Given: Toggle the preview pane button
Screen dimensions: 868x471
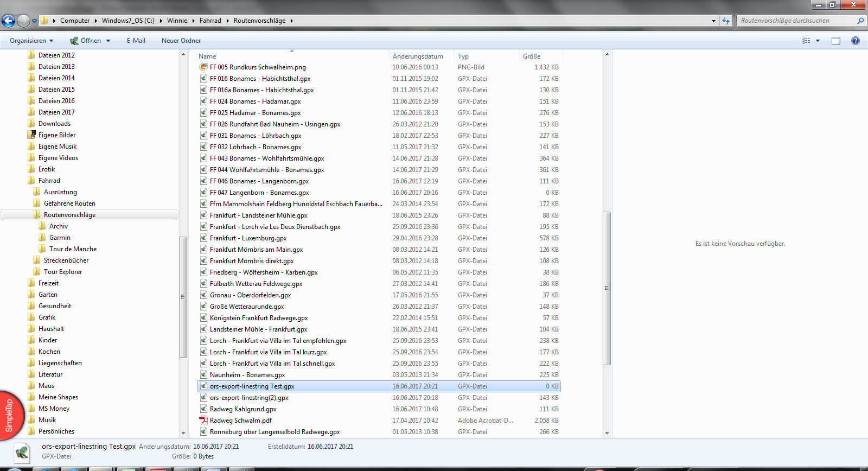Looking at the screenshot, I should click(835, 41).
